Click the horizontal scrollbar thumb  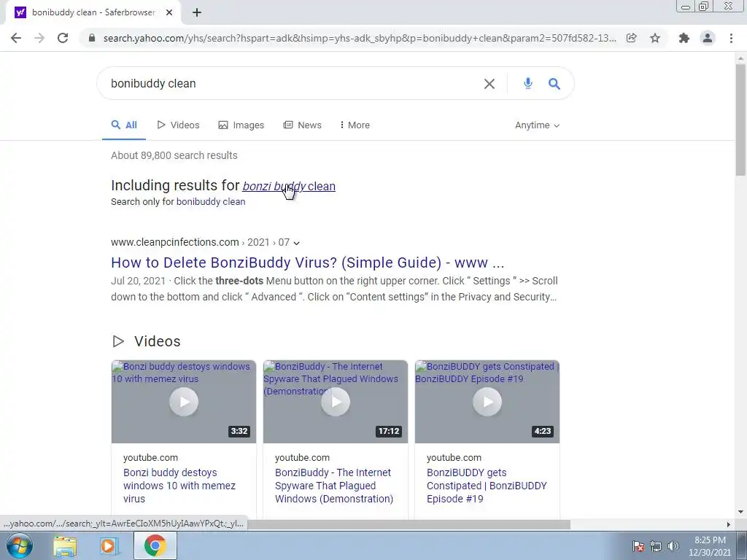click(409, 524)
